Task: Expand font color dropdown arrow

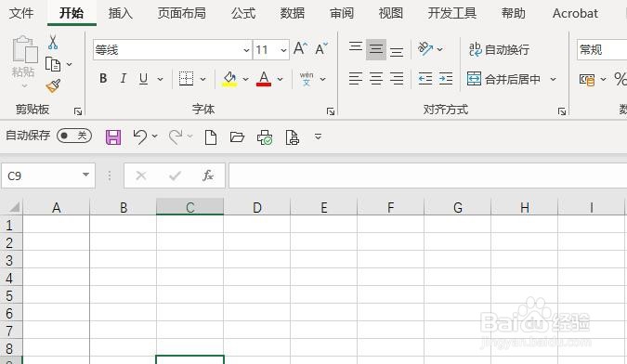Action: pyautogui.click(x=280, y=79)
